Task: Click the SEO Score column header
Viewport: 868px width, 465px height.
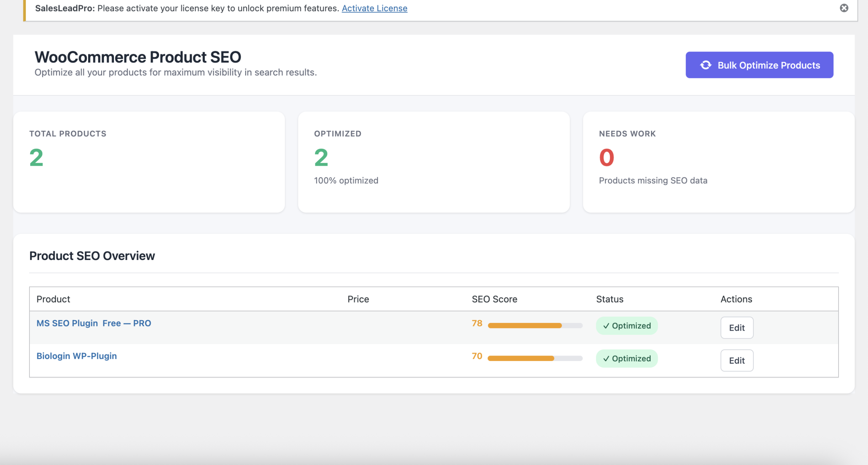Action: 494,299
